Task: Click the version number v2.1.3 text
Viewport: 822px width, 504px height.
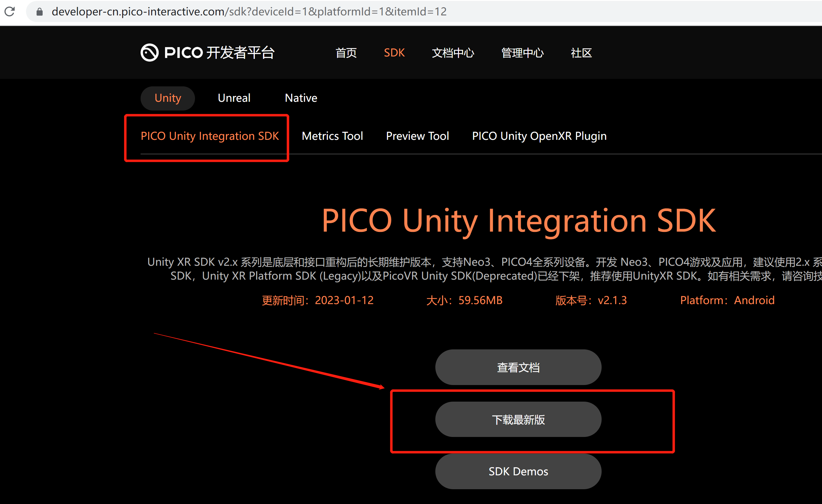Action: 612,300
